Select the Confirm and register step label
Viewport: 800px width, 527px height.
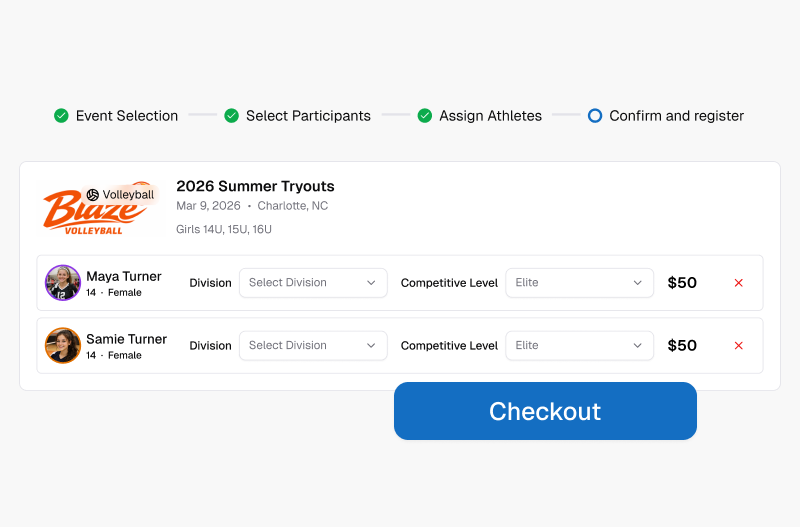tap(677, 116)
